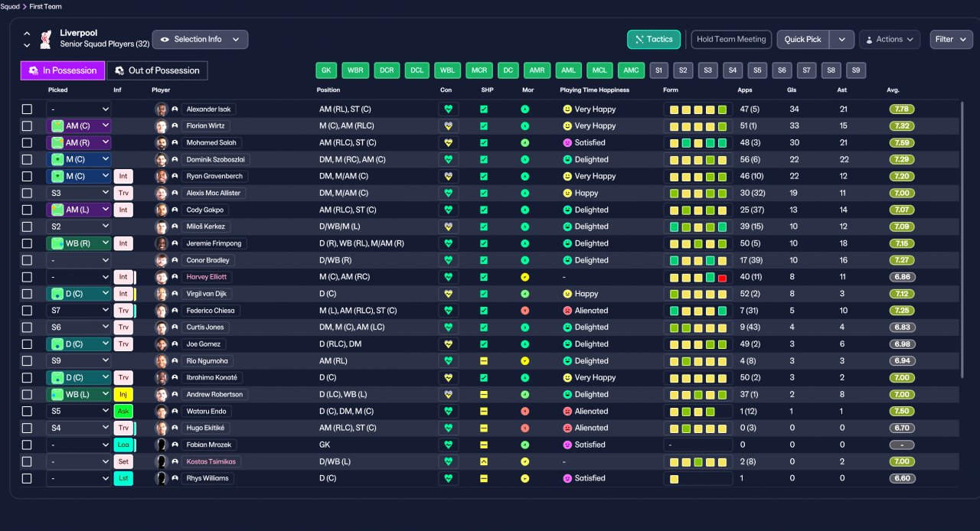Select the S9 substitute slot chip

[x=856, y=70]
